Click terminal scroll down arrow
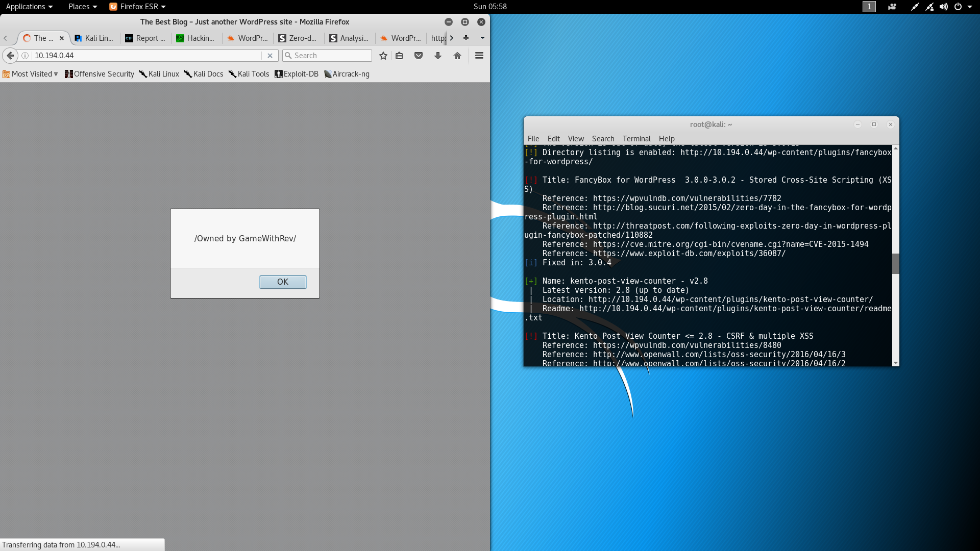Viewport: 980px width, 551px height. click(x=896, y=363)
